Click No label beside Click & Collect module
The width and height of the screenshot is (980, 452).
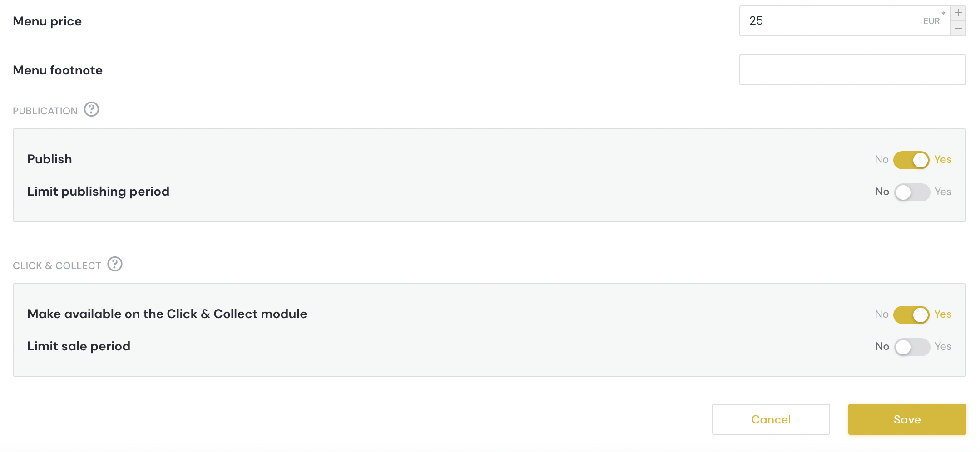click(x=881, y=314)
